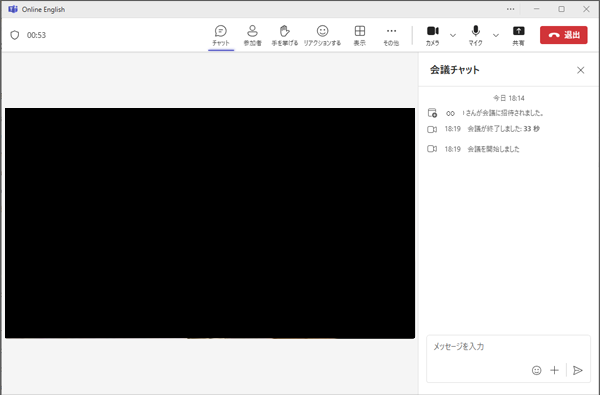Viewport: 600px width, 395px height.
Task: Click the Teams logo in title bar
Action: pyautogui.click(x=13, y=9)
